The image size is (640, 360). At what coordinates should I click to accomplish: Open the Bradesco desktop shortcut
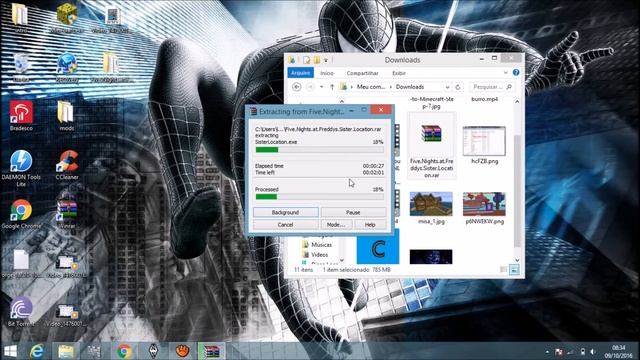point(21,116)
